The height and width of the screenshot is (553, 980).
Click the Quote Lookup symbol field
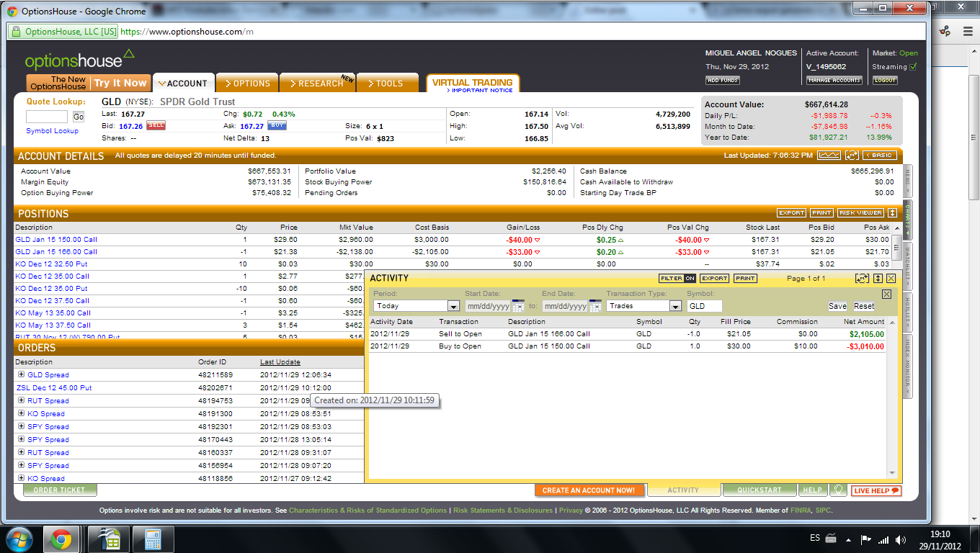[x=47, y=117]
